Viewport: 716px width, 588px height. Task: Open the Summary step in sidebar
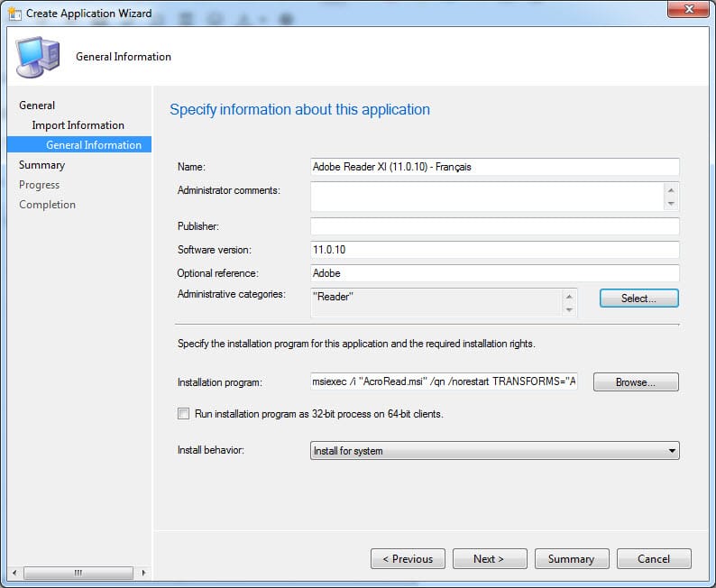42,165
